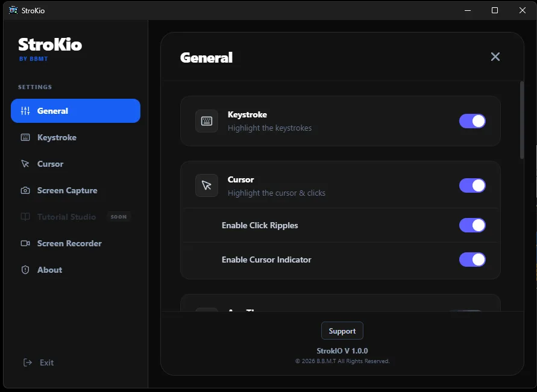Screen dimensions: 537x392
Task: Click the cursor arrow icon in sidebar
Action: [x=25, y=164]
